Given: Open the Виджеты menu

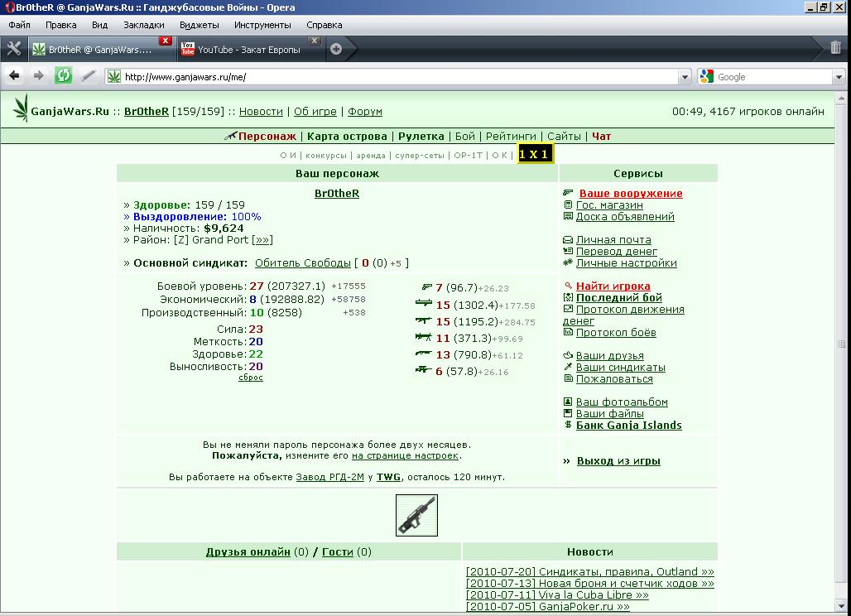Looking at the screenshot, I should click(200, 25).
